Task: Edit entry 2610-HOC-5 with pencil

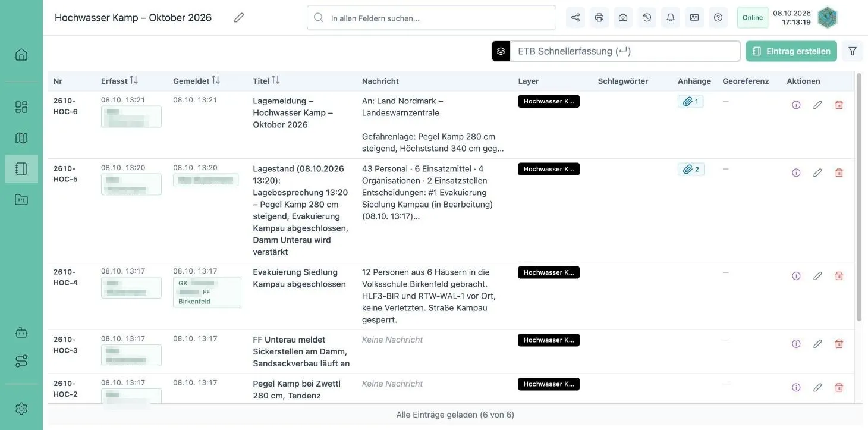Action: click(x=817, y=172)
